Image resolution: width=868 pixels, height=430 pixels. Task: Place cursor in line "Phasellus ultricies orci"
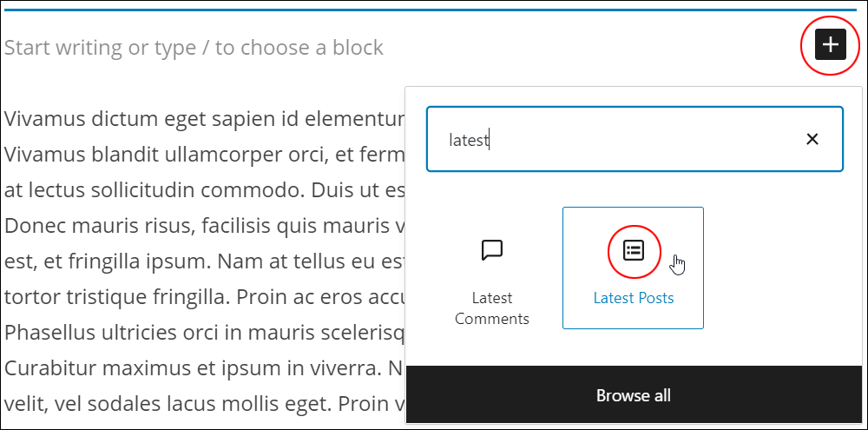pos(204,333)
